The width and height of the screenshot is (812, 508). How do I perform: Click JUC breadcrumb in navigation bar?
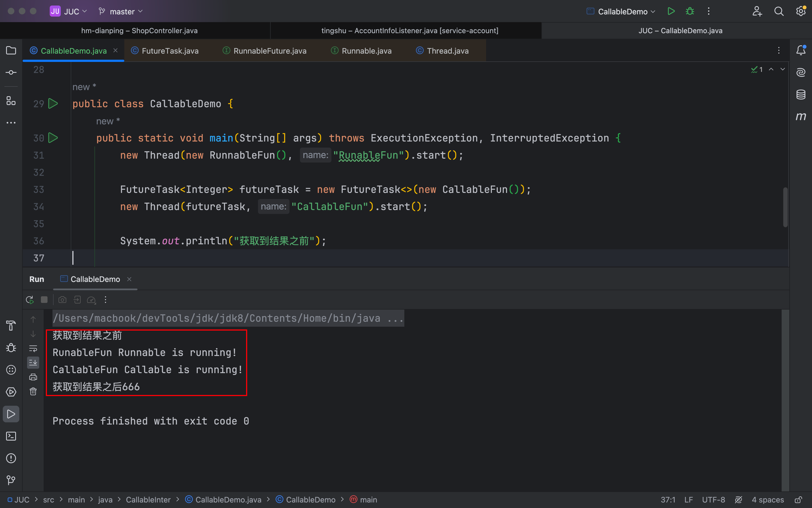click(19, 500)
